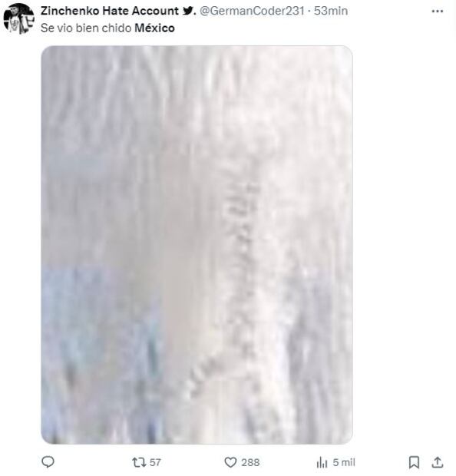Open Zinchenko Hate Account display name

coord(110,11)
